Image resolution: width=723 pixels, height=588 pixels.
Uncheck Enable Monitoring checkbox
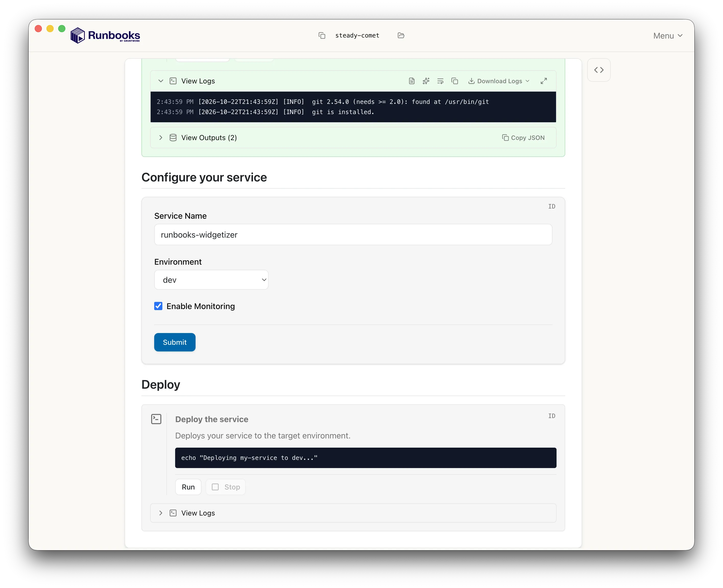coord(158,306)
